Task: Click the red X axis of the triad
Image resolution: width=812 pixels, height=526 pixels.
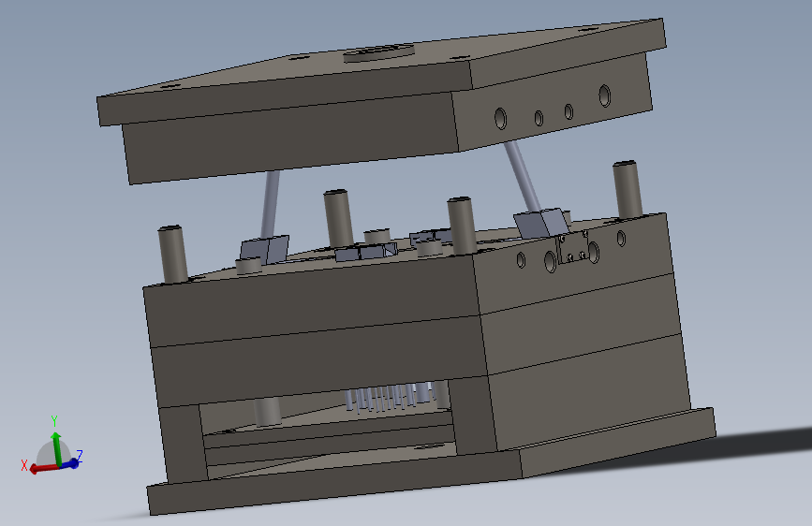Action: click(42, 469)
